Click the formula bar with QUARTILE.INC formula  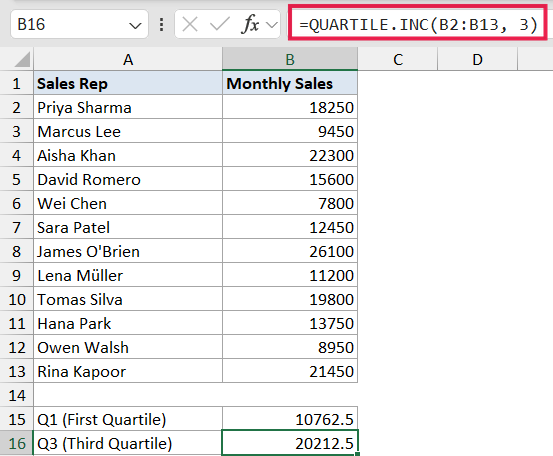pos(418,24)
